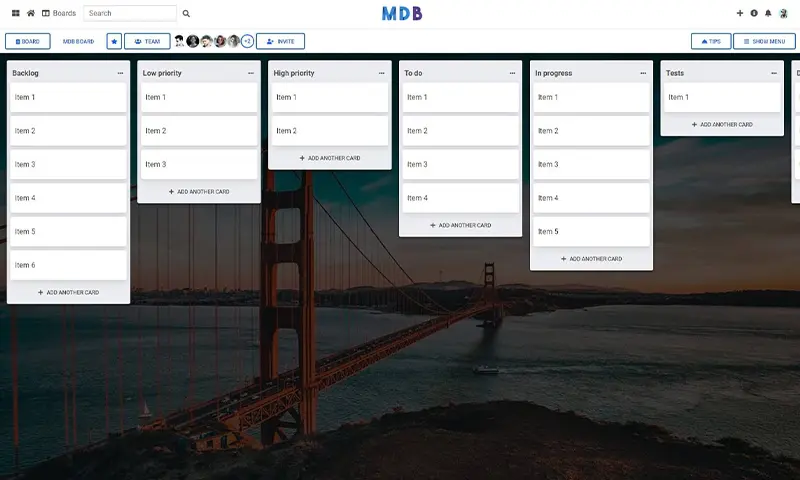
Task: Open notifications bell icon
Action: pos(768,13)
